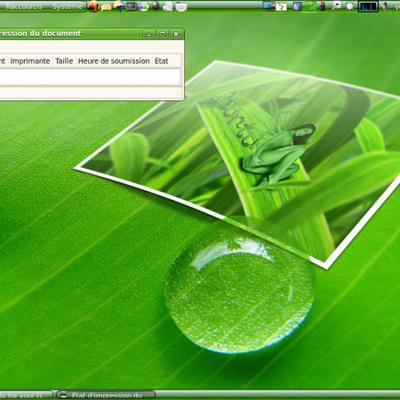
Task: Open the Raccourcis menu in top panel
Action: tap(24, 6)
